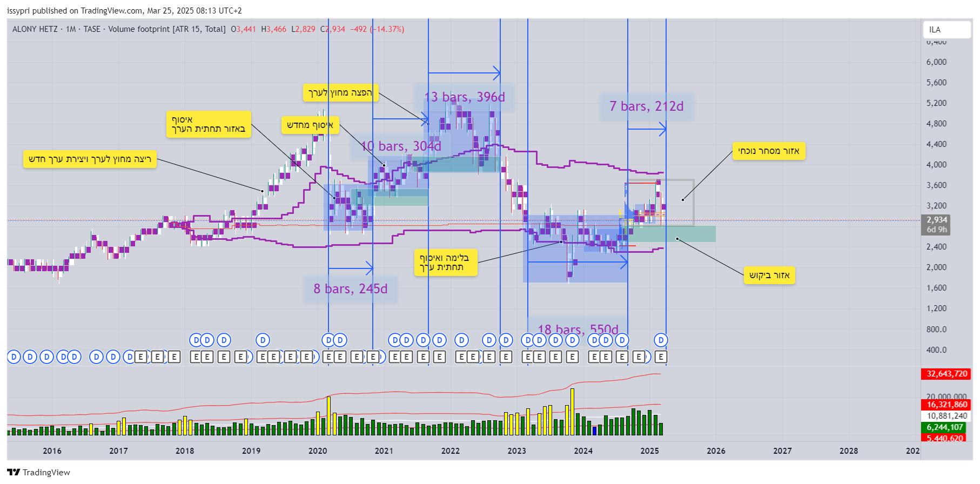Screen dimensions: 980x484
Task: Click the yellow 'בלימה ואיסוף תחתית ערך' note
Action: (x=446, y=263)
